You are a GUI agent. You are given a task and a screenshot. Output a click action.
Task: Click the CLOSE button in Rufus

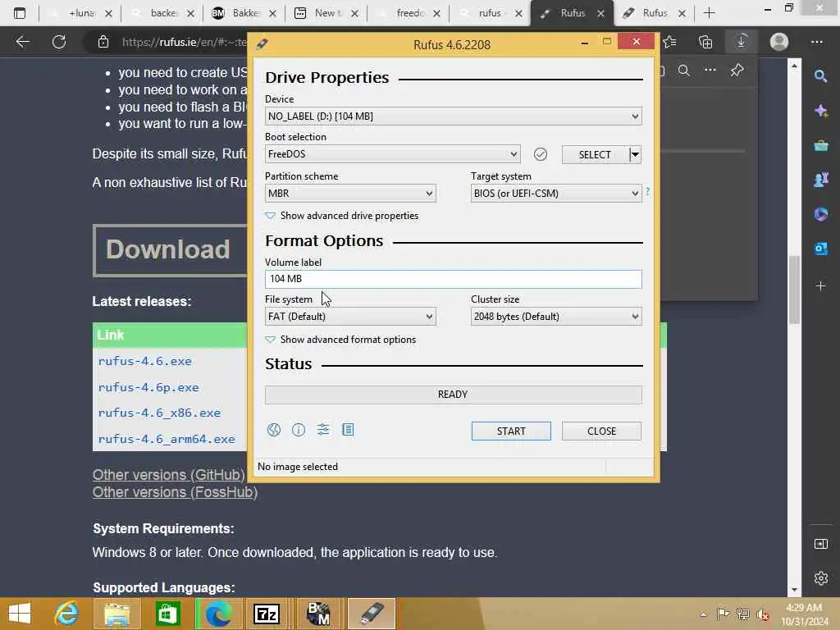tap(601, 431)
